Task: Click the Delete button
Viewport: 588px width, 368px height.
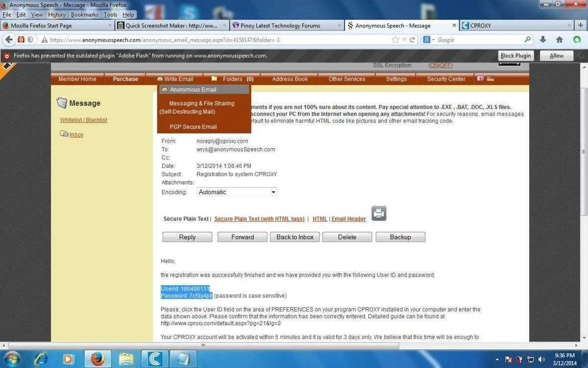Action: pyautogui.click(x=347, y=237)
